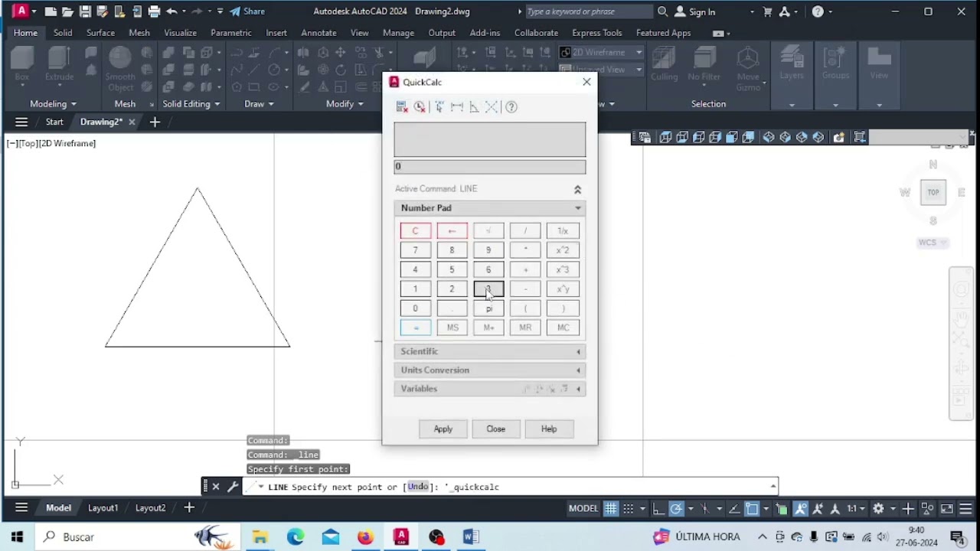Switch to the Layout1 tab
The width and height of the screenshot is (980, 551).
pyautogui.click(x=103, y=507)
